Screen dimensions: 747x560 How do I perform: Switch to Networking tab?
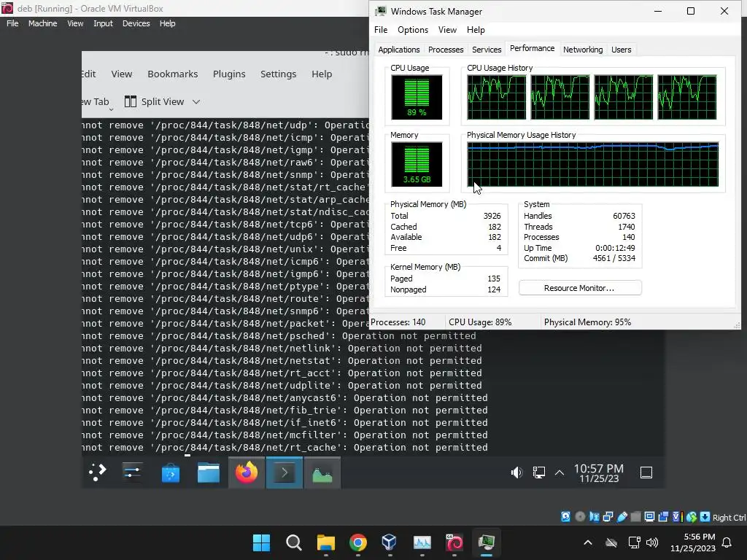tap(583, 50)
